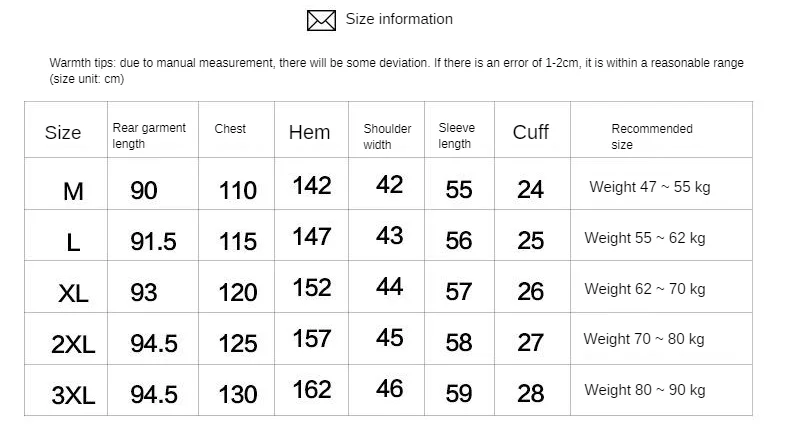
Task: Select the XL size row label
Action: tap(73, 293)
